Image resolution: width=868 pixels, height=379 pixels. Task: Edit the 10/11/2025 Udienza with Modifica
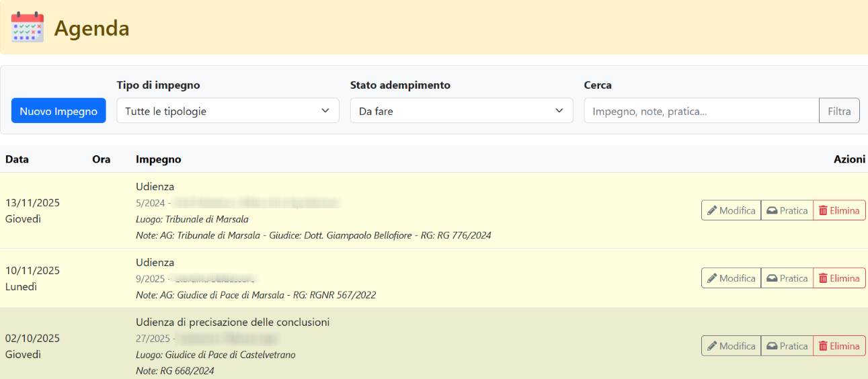pos(732,278)
